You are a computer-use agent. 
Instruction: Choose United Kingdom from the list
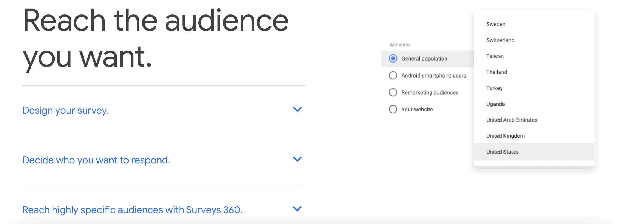click(505, 136)
